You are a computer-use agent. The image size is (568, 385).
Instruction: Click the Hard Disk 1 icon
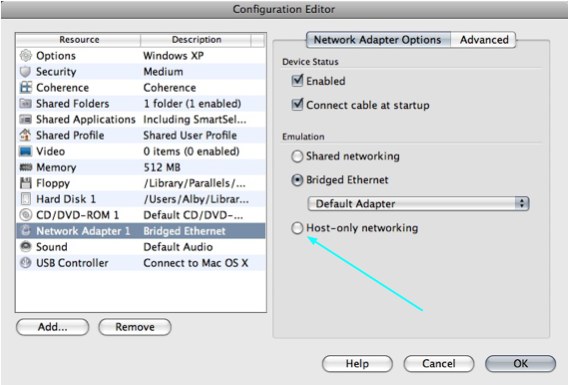[x=26, y=199]
